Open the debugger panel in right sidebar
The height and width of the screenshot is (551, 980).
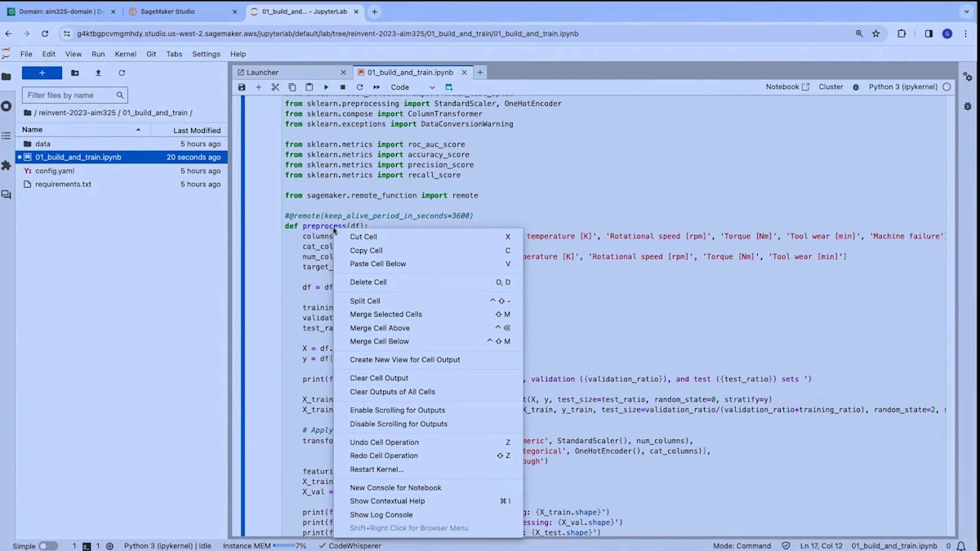coord(968,106)
